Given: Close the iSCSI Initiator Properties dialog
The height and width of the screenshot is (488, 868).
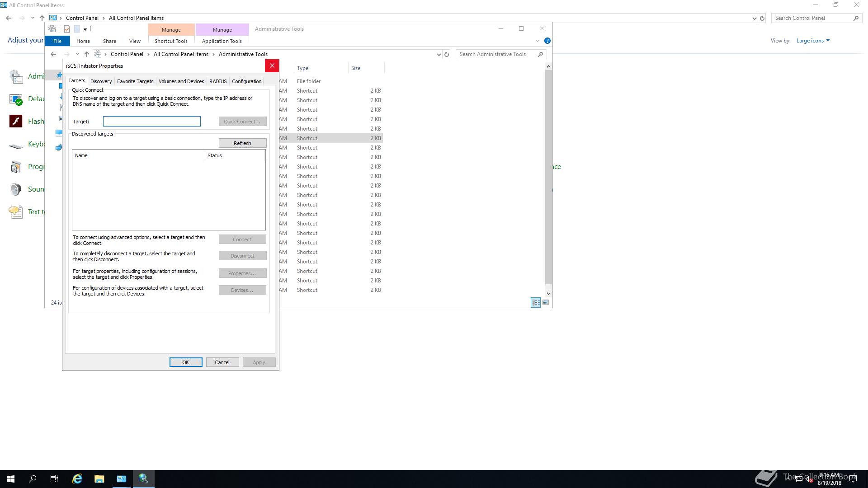Looking at the screenshot, I should [x=272, y=66].
